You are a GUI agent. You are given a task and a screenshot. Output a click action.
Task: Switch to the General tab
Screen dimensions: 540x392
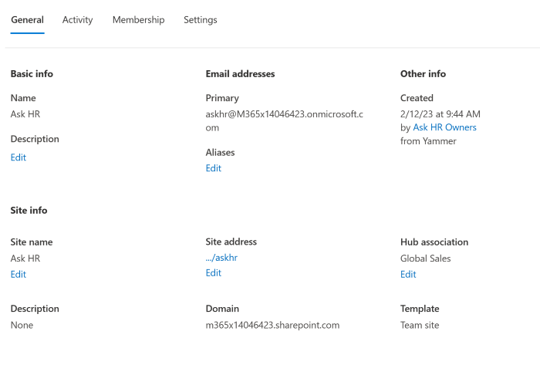click(x=27, y=20)
